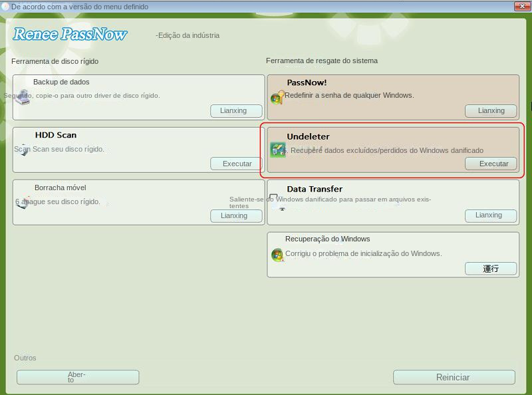Click the -Edição da indústria text
The width and height of the screenshot is (532, 395).
pos(188,35)
